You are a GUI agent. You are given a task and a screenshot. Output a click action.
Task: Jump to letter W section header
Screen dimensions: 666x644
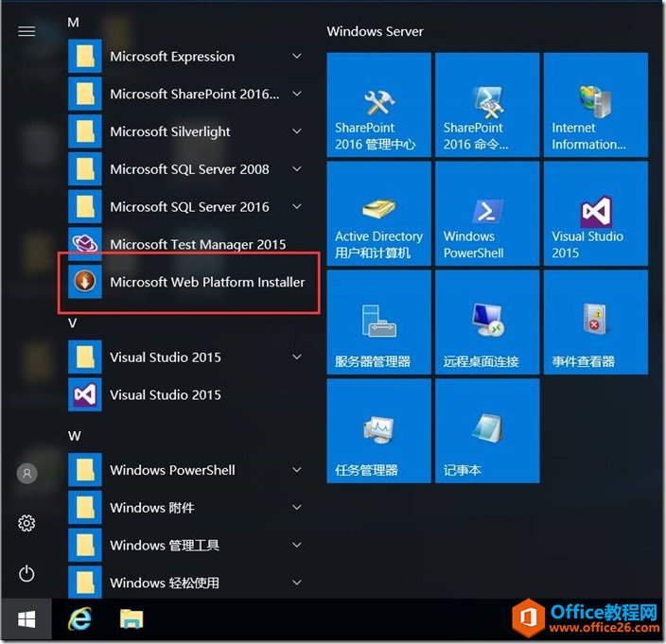click(74, 436)
